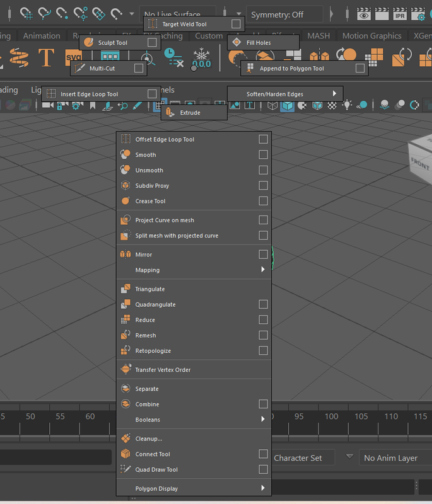Open the Reduce option box
This screenshot has width=432, height=504.
pos(263,320)
